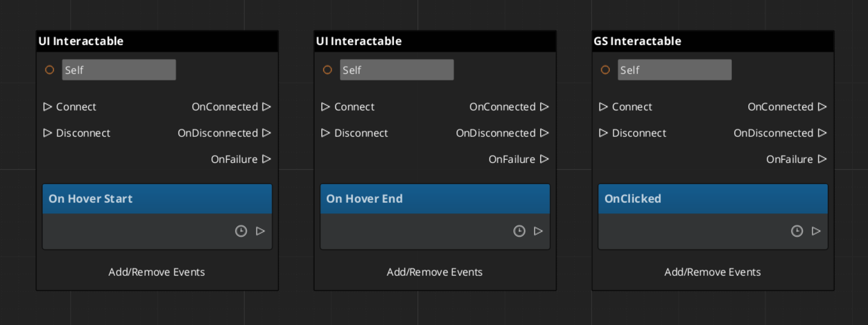The image size is (868, 325).
Task: Click the trigger arrow beside On Hover Start clock
Action: 261,231
